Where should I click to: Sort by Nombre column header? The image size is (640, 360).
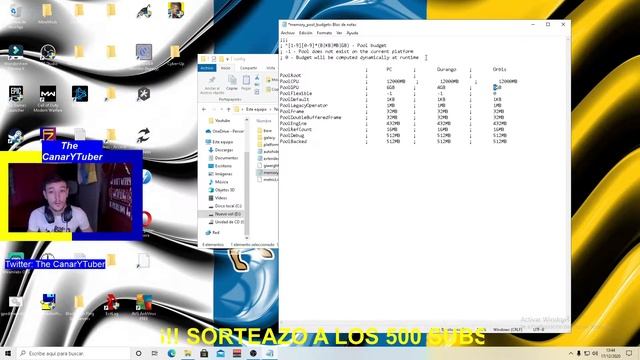(x=264, y=121)
